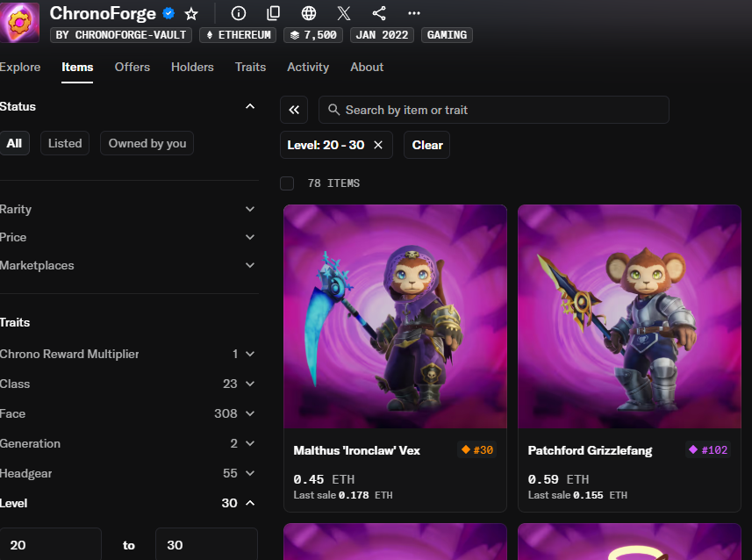Select the All status filter

tap(14, 143)
